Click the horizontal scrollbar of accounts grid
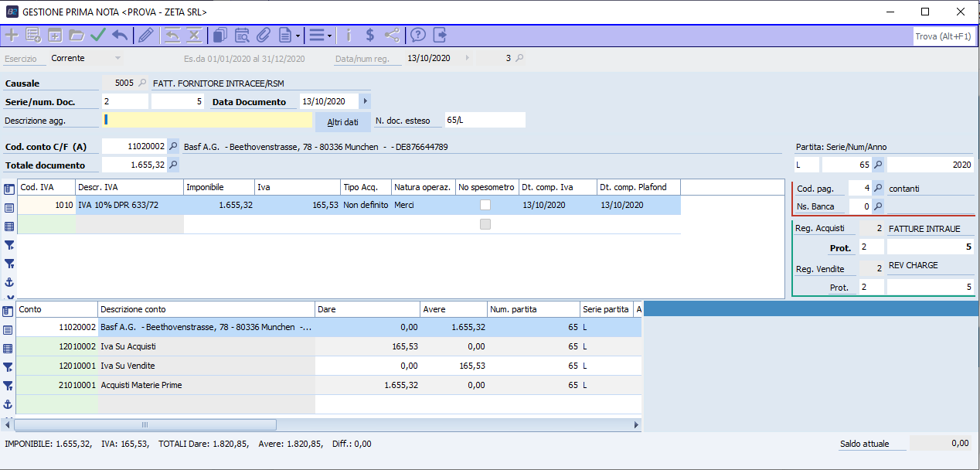This screenshot has height=470, width=980. tap(145, 424)
